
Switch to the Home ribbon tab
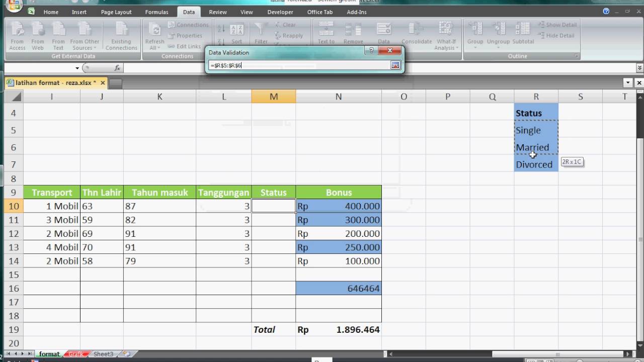pos(51,12)
